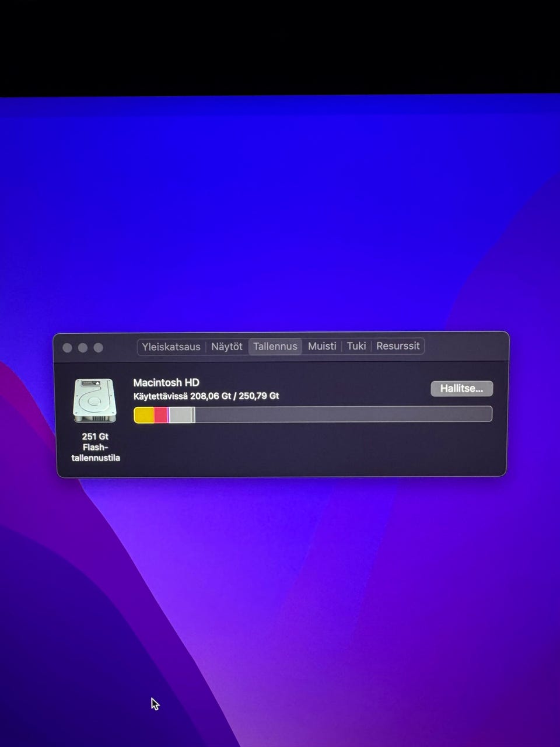
Task: Click the free space portion of the storage bar
Action: tap(344, 414)
